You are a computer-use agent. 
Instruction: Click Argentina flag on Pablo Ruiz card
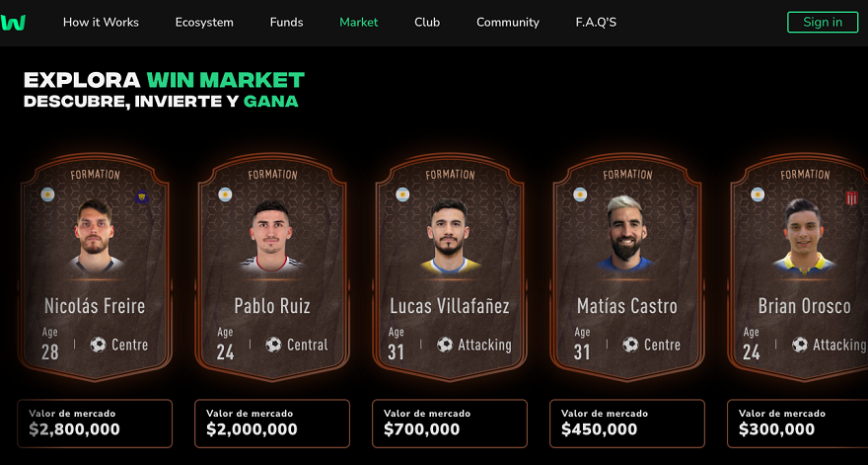pos(225,194)
